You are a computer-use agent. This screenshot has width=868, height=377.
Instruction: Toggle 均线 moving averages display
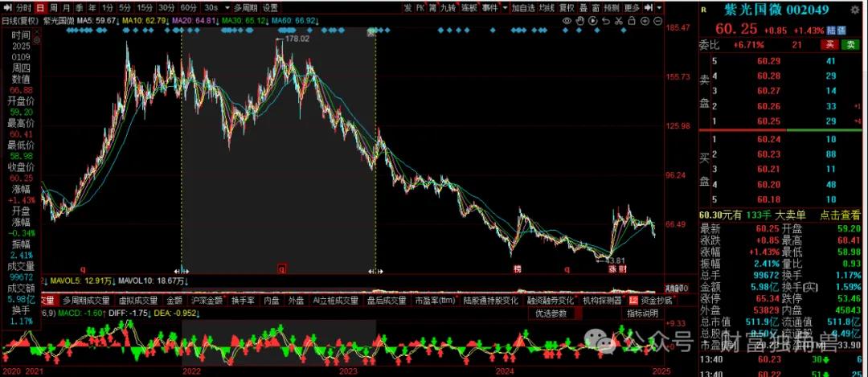pos(547,8)
